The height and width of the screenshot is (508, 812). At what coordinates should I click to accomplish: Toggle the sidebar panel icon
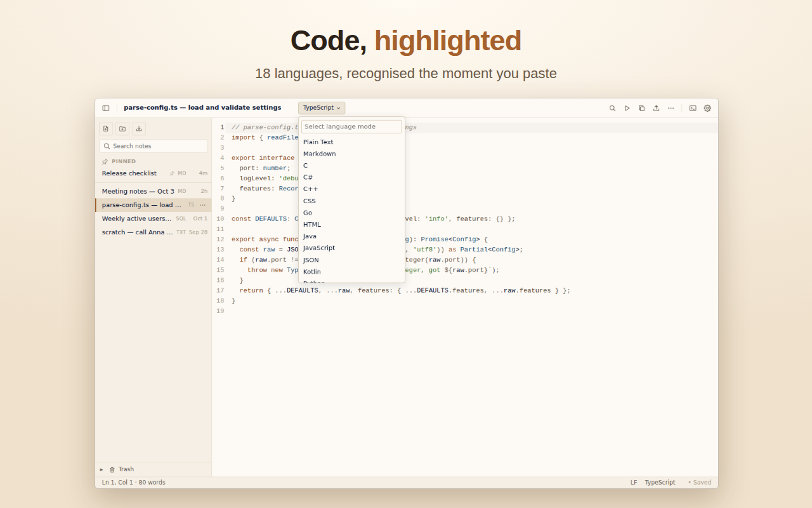tap(106, 108)
